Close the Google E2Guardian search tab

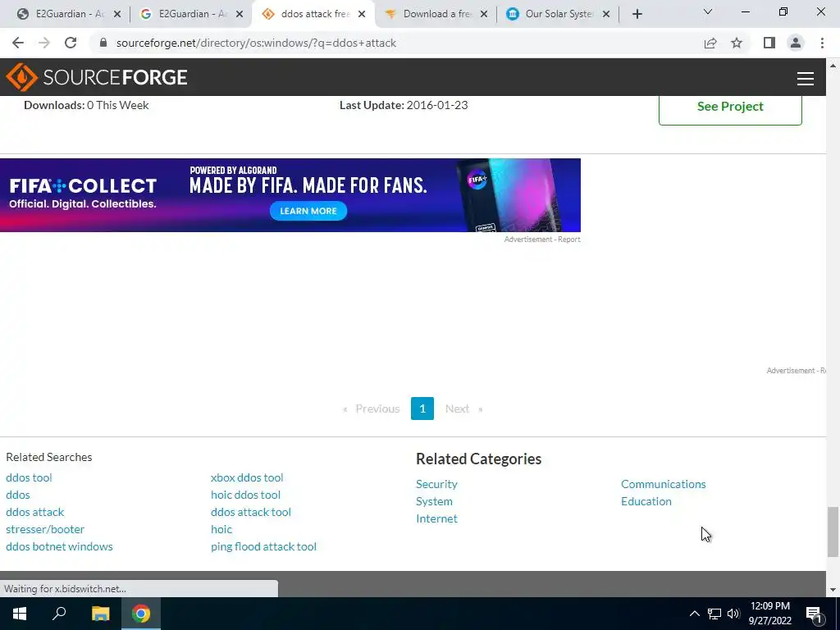tap(240, 14)
